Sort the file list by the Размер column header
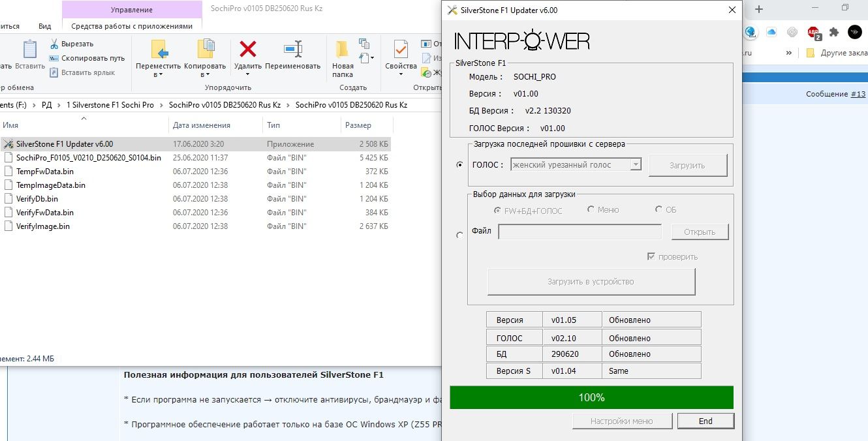 (366, 125)
